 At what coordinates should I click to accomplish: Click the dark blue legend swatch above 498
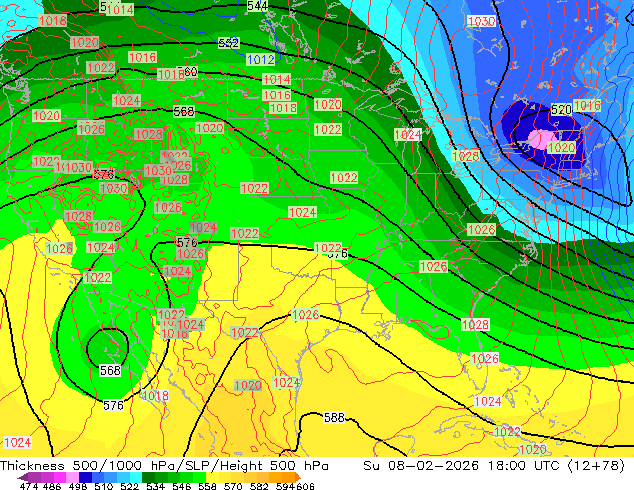(85, 477)
